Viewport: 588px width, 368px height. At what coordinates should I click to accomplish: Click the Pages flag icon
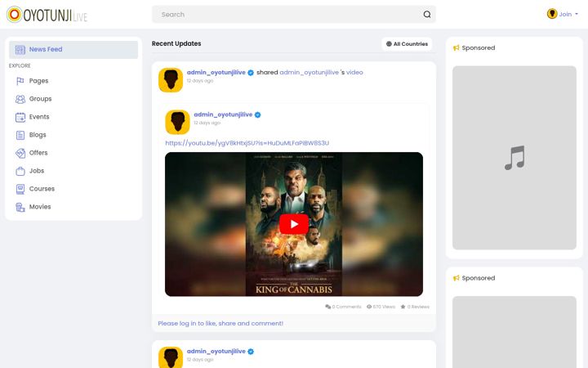point(20,81)
